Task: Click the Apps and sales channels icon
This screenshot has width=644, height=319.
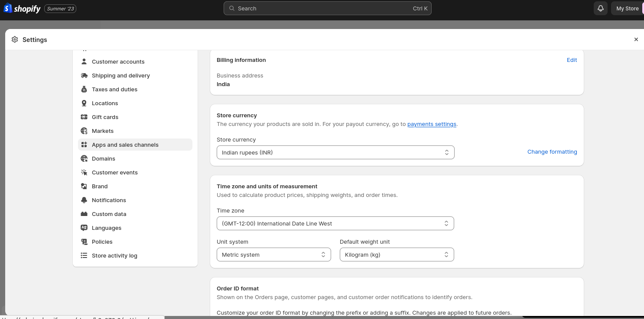Action: [84, 145]
